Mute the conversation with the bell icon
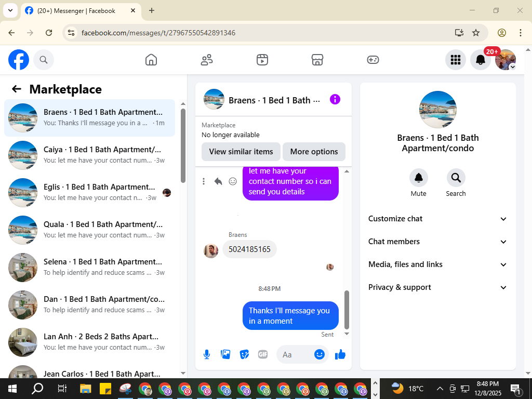532x399 pixels. pos(418,178)
